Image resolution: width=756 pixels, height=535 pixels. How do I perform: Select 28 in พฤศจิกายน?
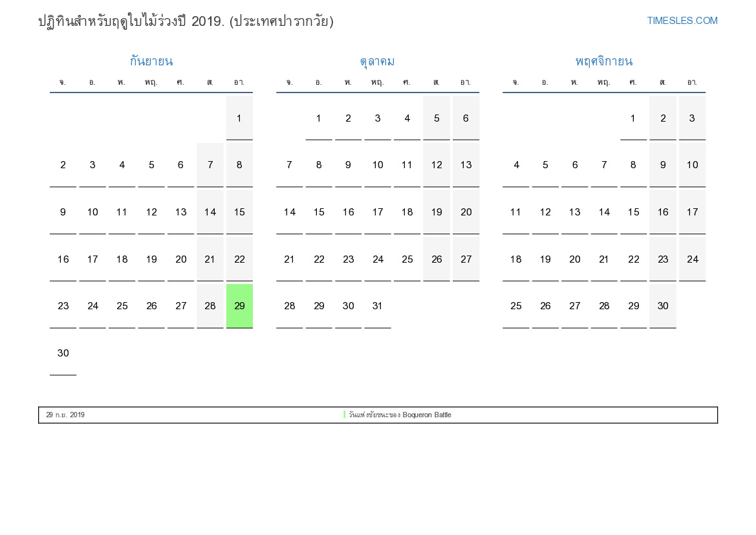click(x=603, y=306)
